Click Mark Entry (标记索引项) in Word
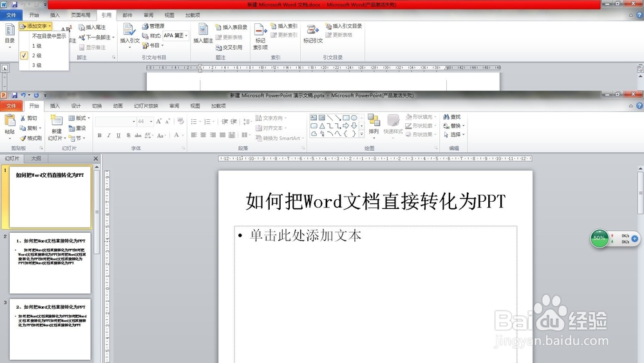This screenshot has width=644, height=363. point(260,36)
